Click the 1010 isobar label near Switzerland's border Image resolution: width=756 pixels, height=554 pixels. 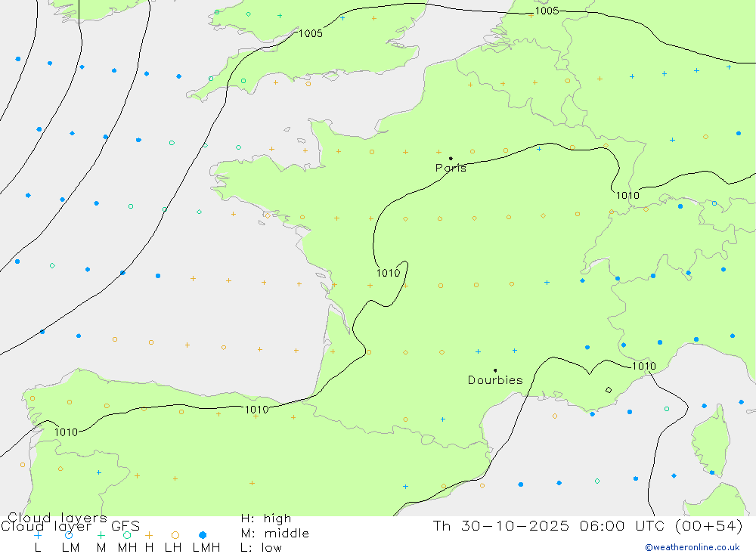pyautogui.click(x=627, y=195)
